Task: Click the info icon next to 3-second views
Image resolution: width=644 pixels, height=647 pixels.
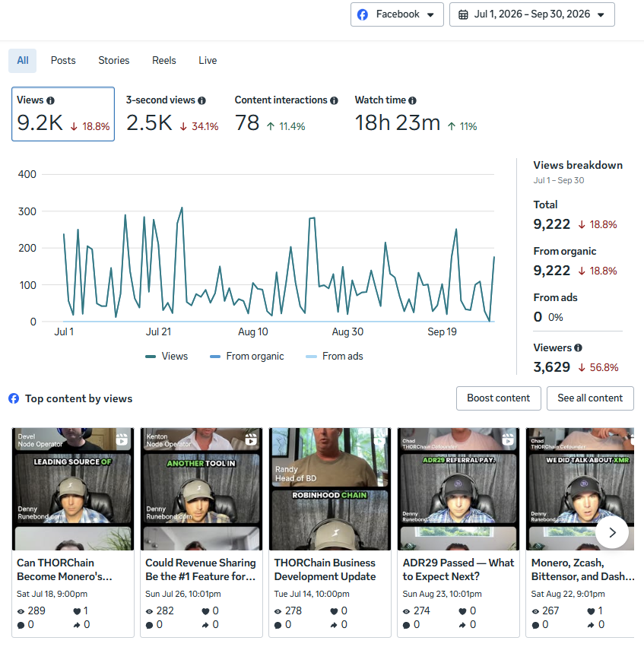Action: (x=201, y=100)
